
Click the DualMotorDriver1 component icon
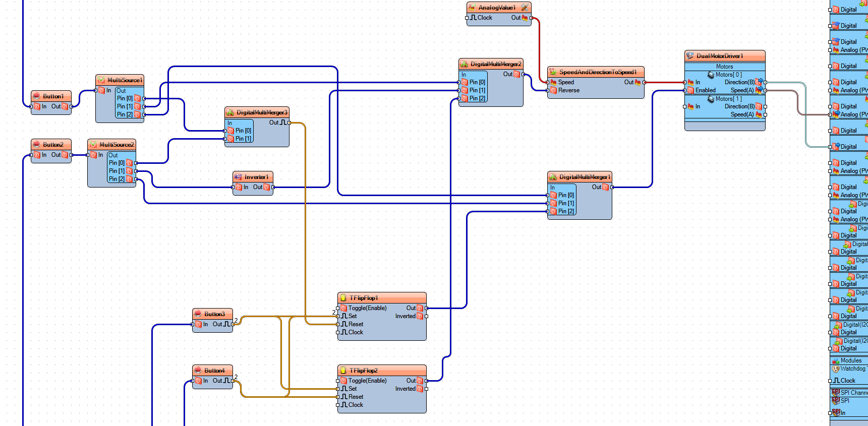(690, 56)
